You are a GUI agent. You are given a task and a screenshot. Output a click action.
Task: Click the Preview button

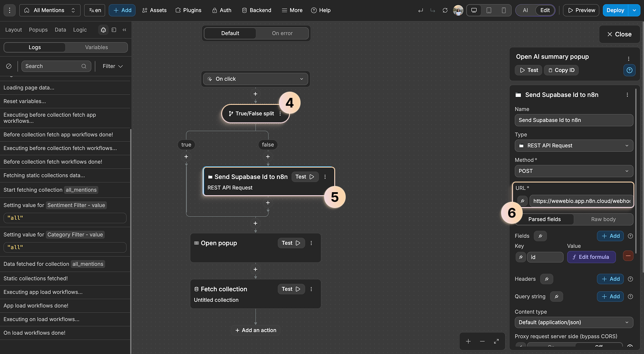[x=581, y=10]
